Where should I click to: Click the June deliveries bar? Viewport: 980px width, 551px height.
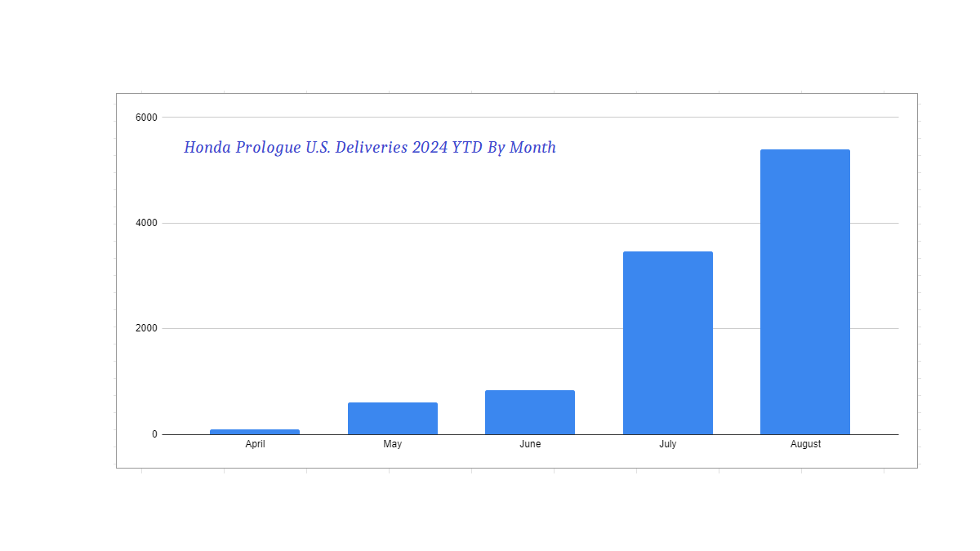point(529,412)
